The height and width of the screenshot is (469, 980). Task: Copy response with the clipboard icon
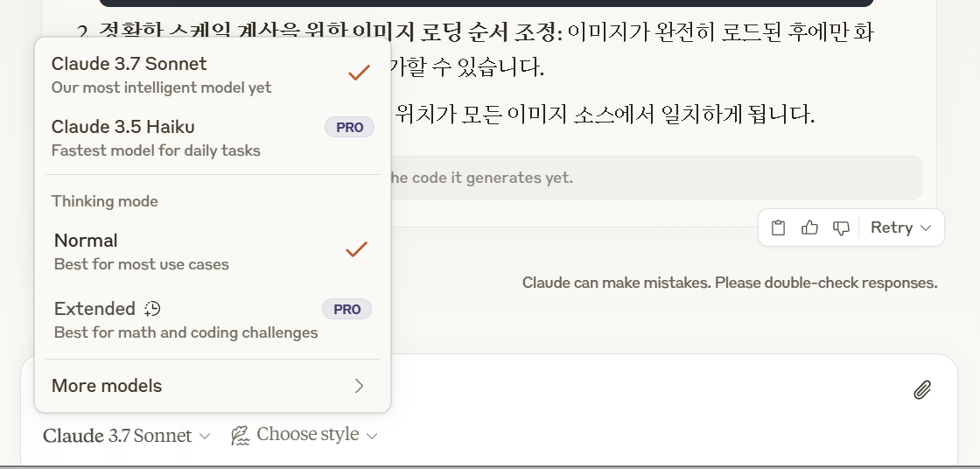(778, 227)
